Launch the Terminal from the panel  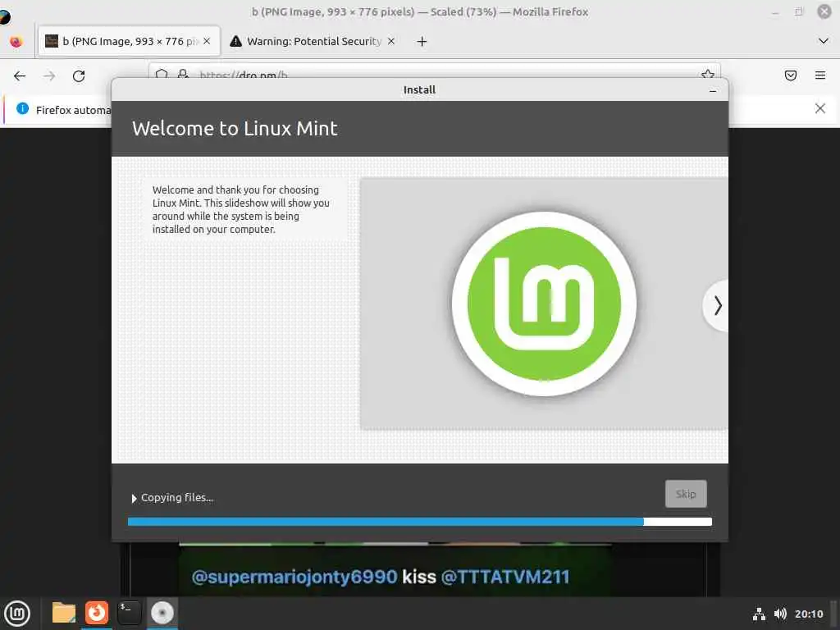tap(129, 613)
